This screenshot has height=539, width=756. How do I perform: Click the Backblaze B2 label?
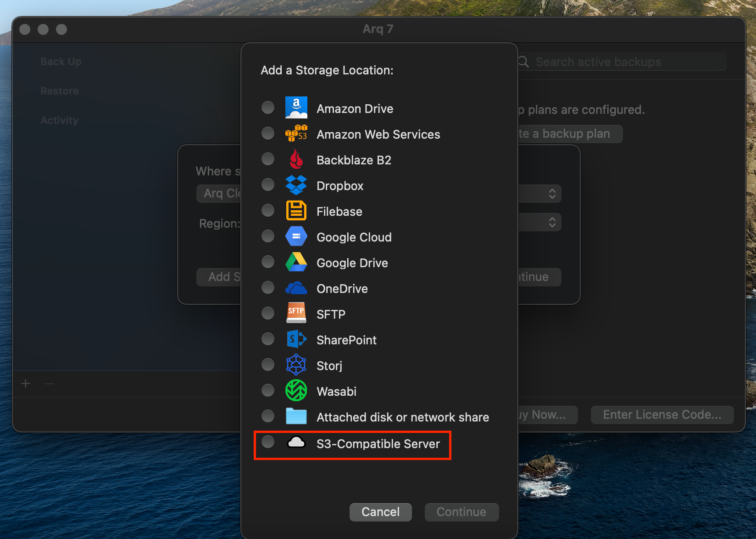coord(354,160)
